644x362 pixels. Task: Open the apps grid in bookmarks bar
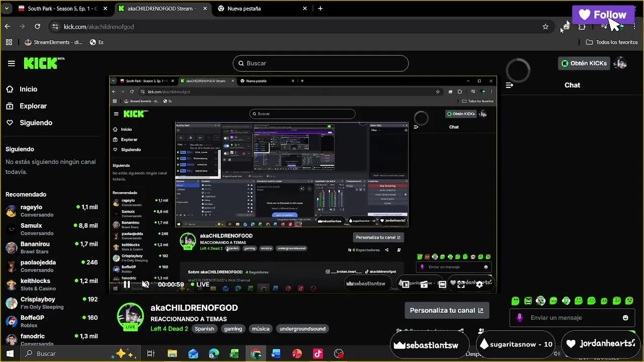[9, 42]
